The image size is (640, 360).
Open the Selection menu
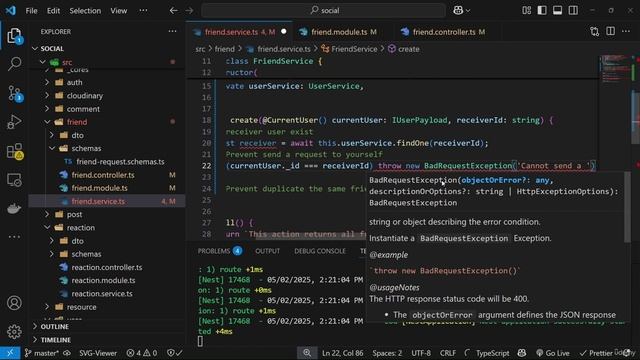point(85,11)
